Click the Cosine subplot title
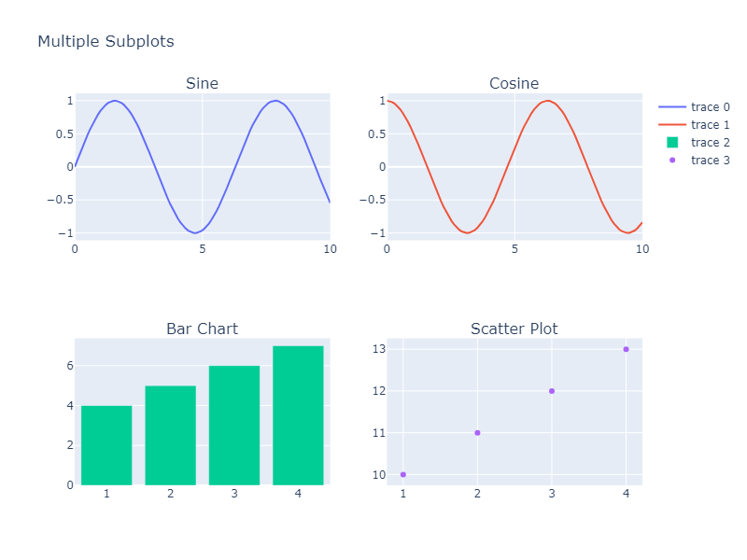This screenshot has height=560, width=747. [x=514, y=84]
